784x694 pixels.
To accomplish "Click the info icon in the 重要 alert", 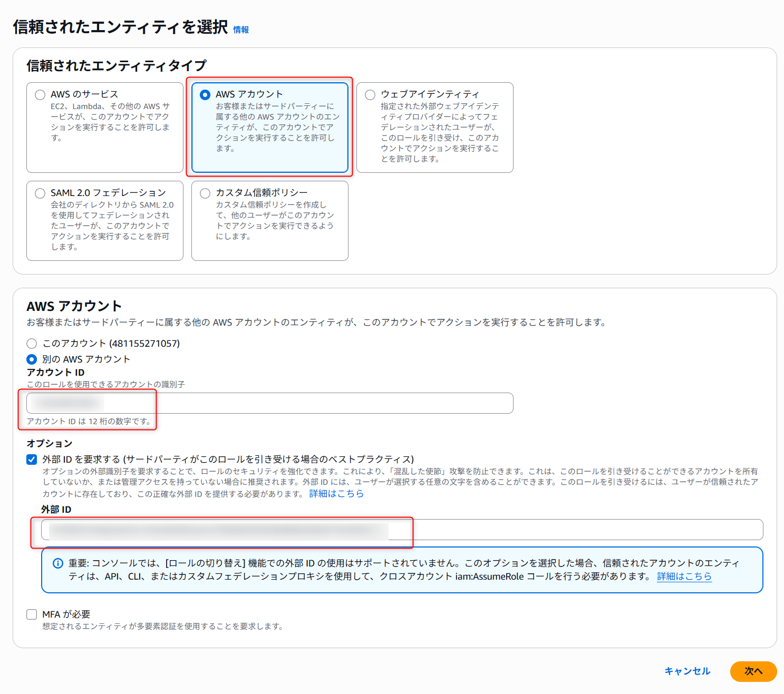I will click(x=58, y=563).
